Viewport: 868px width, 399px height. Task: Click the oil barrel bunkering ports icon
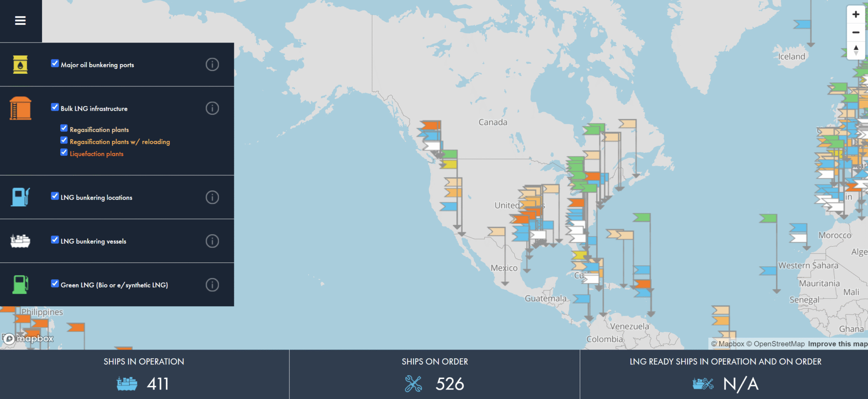[20, 65]
